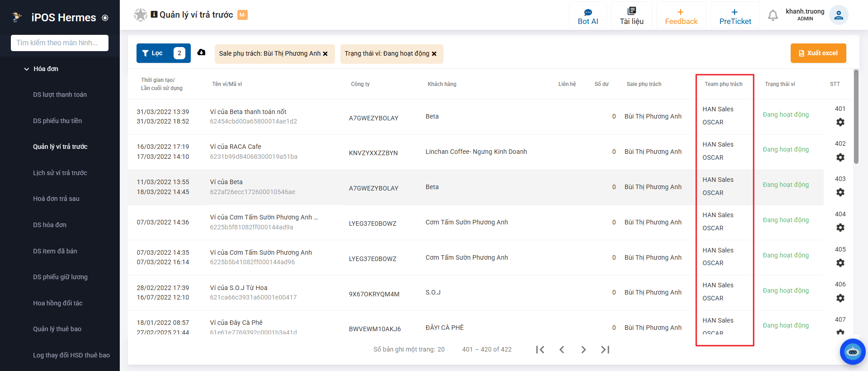The height and width of the screenshot is (371, 868).
Task: Go to next page of results
Action: coord(584,349)
